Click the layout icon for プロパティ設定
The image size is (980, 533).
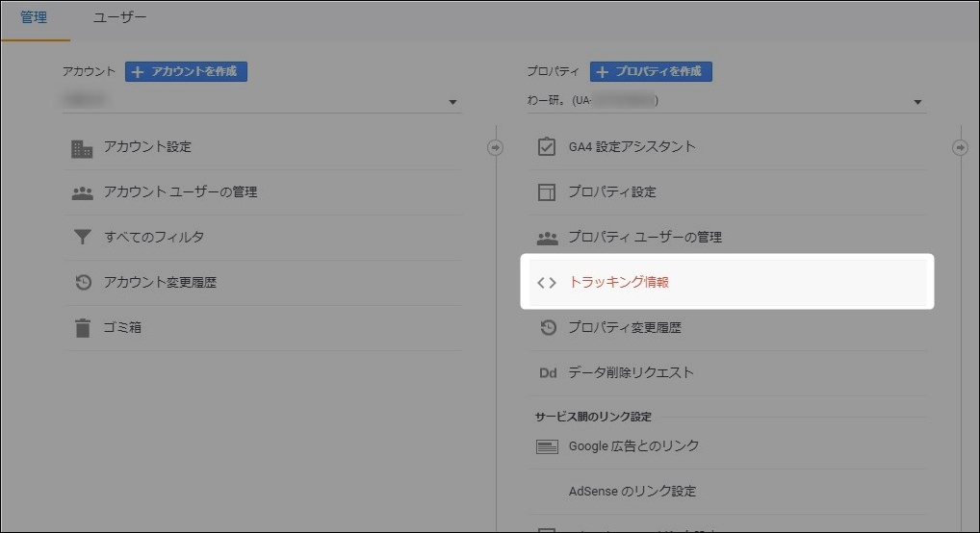click(x=547, y=192)
